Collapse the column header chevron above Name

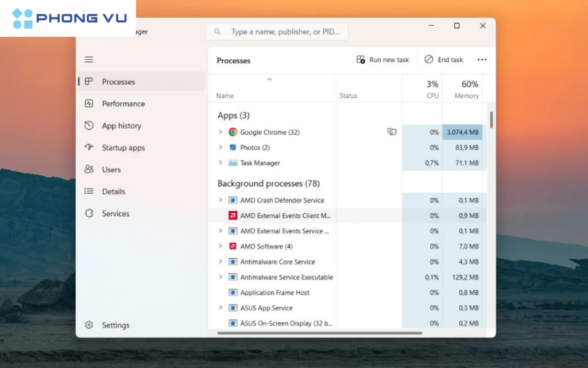point(269,79)
